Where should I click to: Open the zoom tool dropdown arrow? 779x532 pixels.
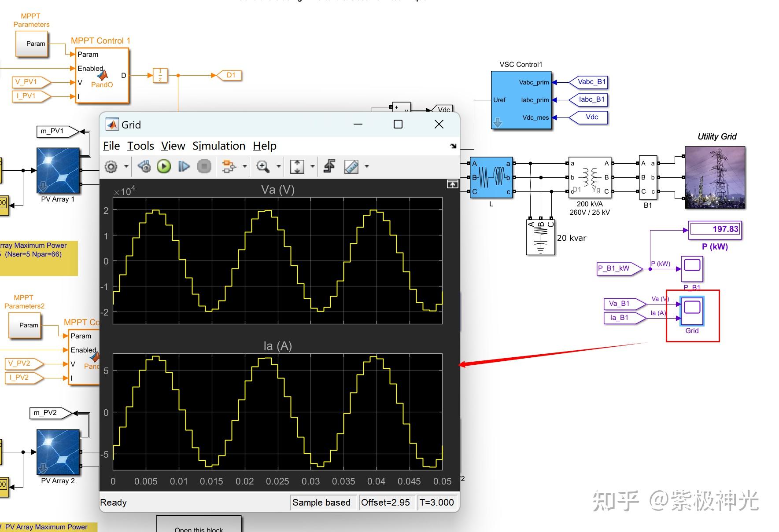[x=279, y=167]
